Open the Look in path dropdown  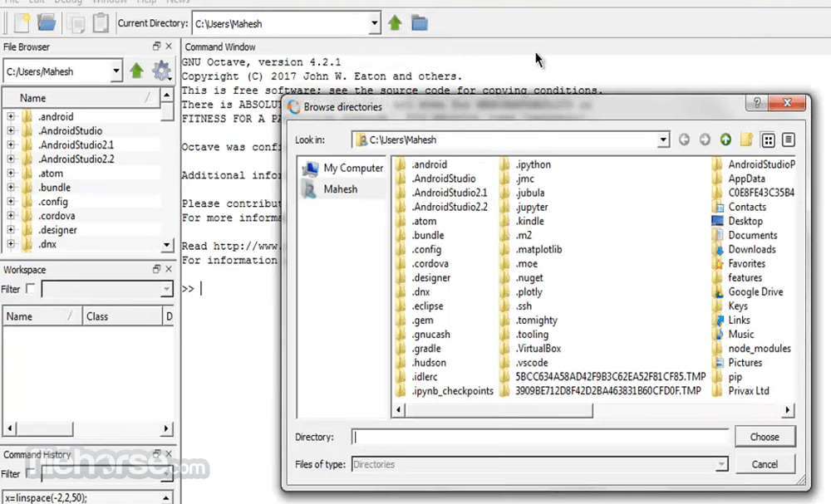point(662,139)
